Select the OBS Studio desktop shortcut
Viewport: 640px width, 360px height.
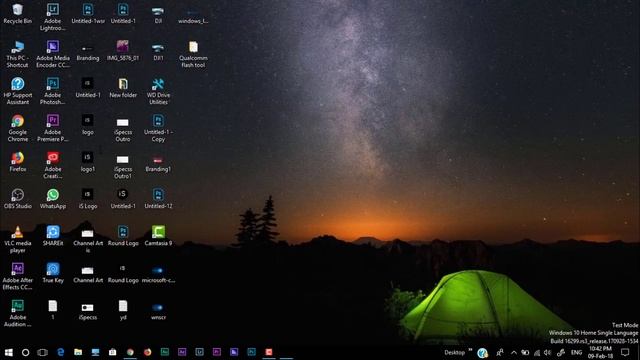click(x=18, y=199)
